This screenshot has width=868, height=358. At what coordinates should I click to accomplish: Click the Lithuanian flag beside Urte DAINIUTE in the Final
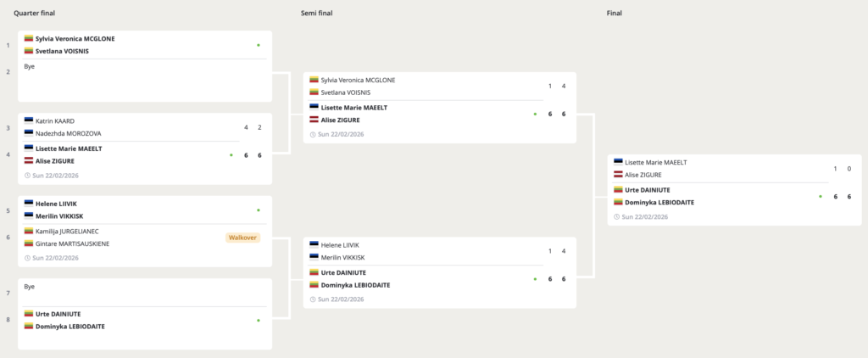click(x=619, y=189)
